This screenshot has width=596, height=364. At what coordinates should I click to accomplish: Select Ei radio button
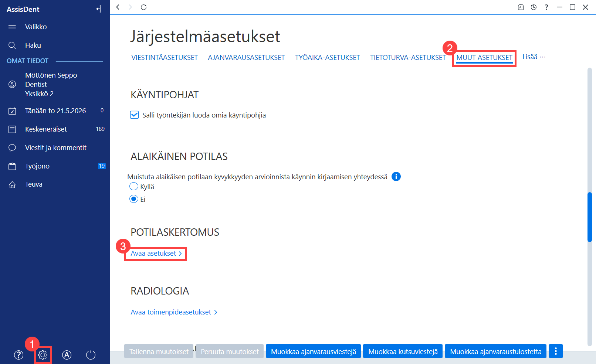pyautogui.click(x=133, y=199)
